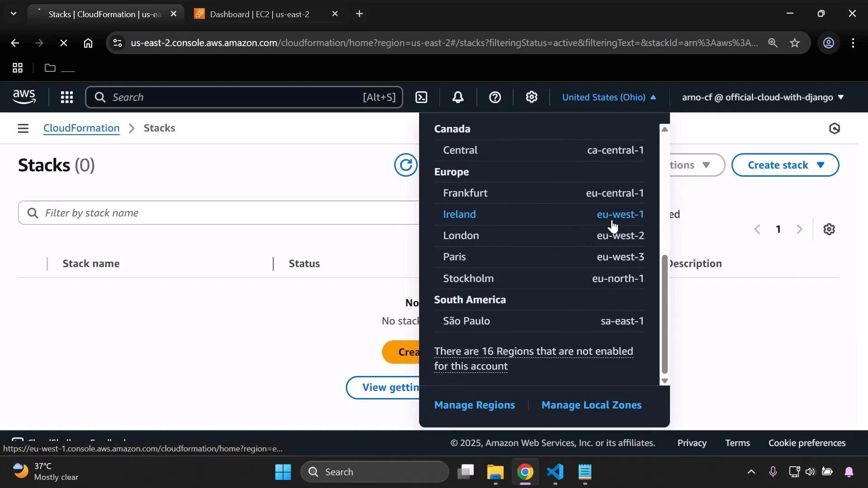Open the hamburger navigation sidebar

pos(23,128)
